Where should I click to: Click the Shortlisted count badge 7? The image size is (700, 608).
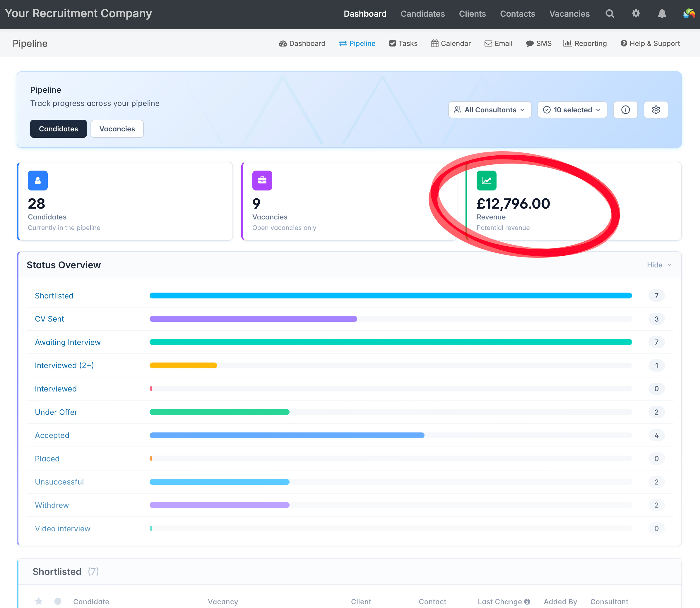(x=656, y=296)
